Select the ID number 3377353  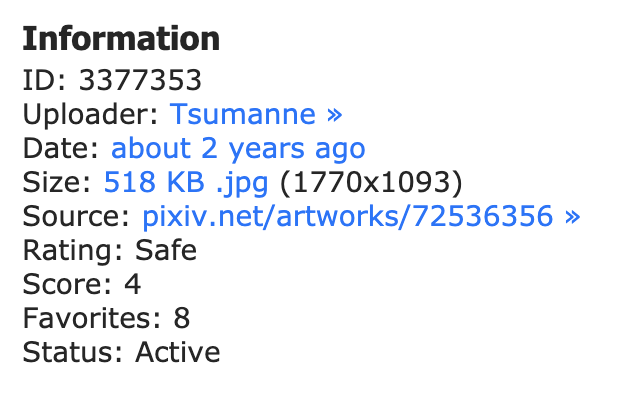point(140,80)
